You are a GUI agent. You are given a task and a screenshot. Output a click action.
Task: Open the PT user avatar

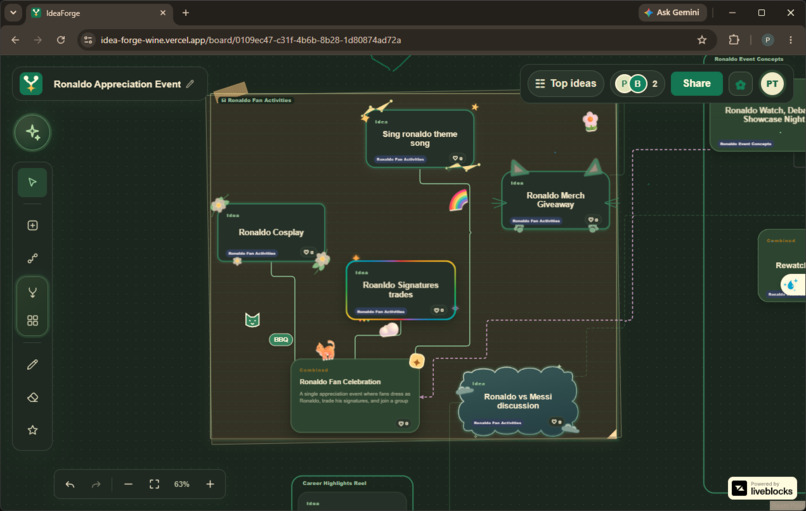pyautogui.click(x=772, y=84)
